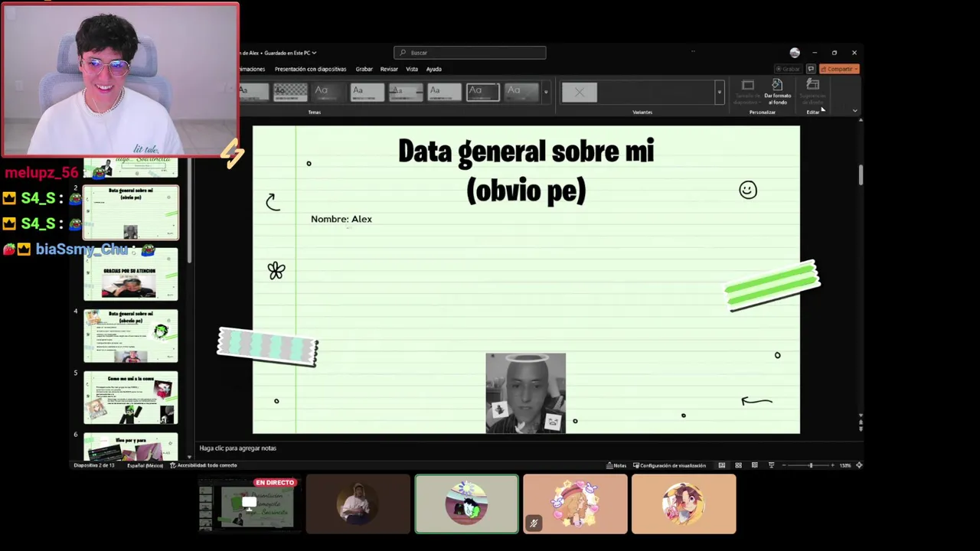Start slideshow from status bar icon

(x=771, y=465)
